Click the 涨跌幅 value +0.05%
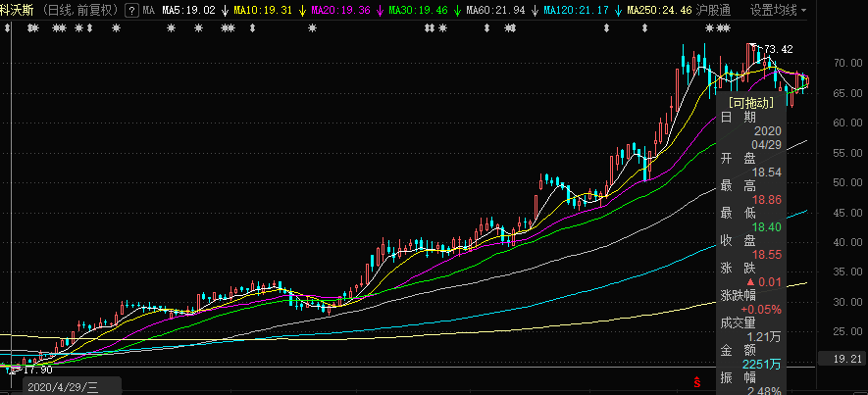 761,310
